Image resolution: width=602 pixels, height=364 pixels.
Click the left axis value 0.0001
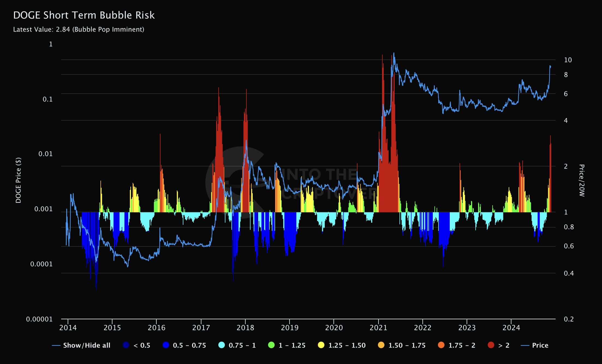click(x=41, y=264)
